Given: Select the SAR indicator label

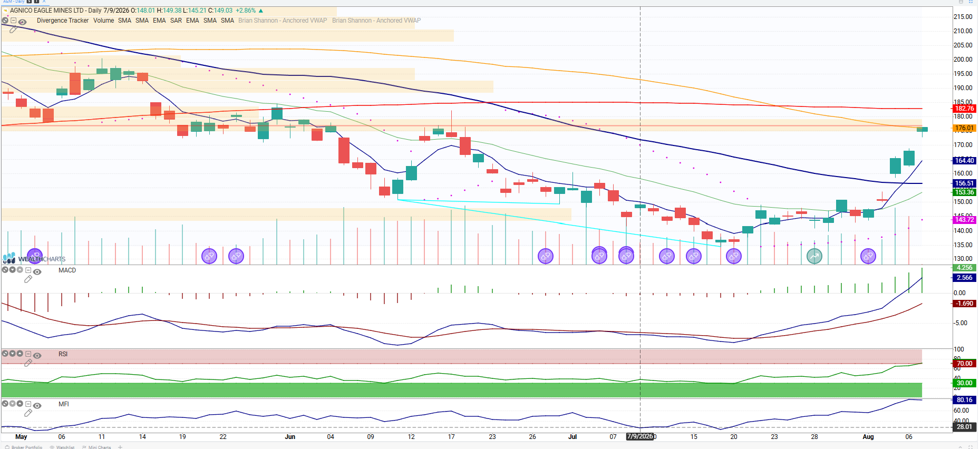Looking at the screenshot, I should click(176, 21).
